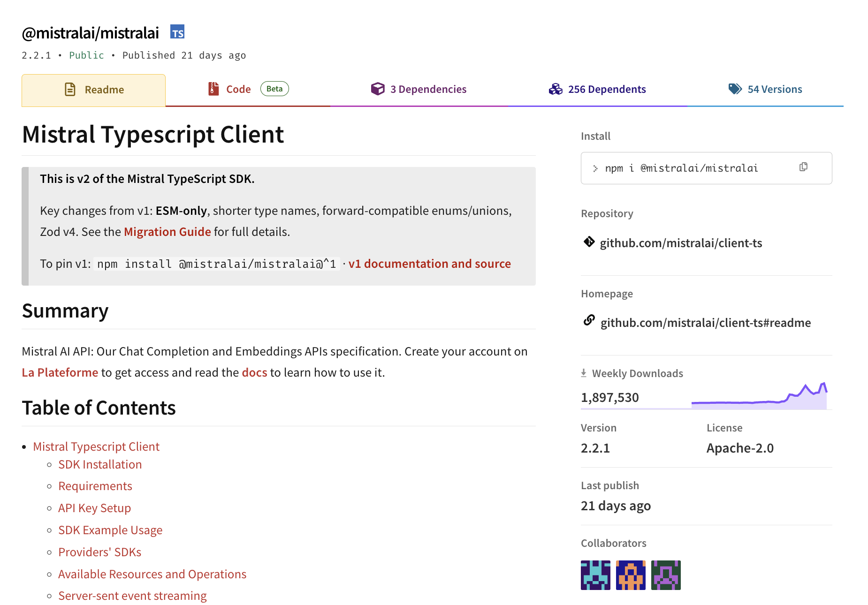Viewport: 868px width, 605px height.
Task: Click the Dependents cubes icon
Action: (556, 89)
